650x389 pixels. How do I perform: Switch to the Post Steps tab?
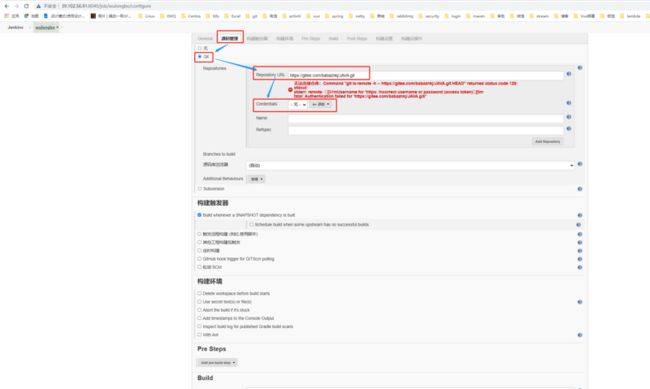tap(357, 39)
